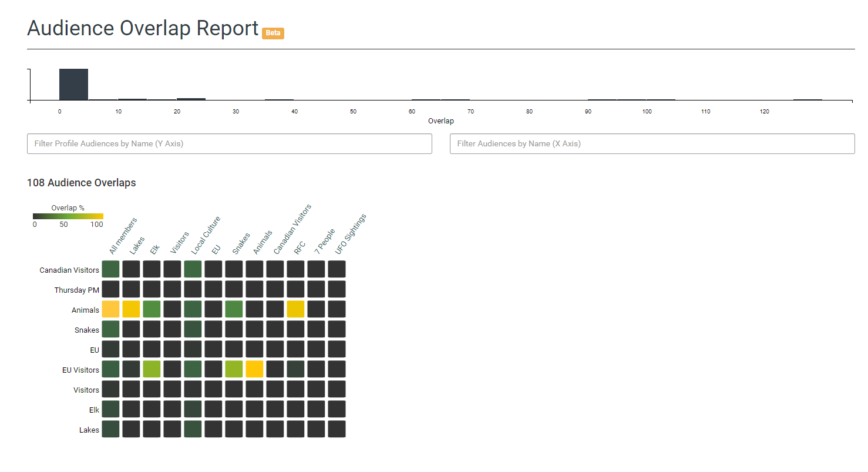868x472 pixels.
Task: Click the Filter Audiences by Name (X Axis) field
Action: click(652, 144)
